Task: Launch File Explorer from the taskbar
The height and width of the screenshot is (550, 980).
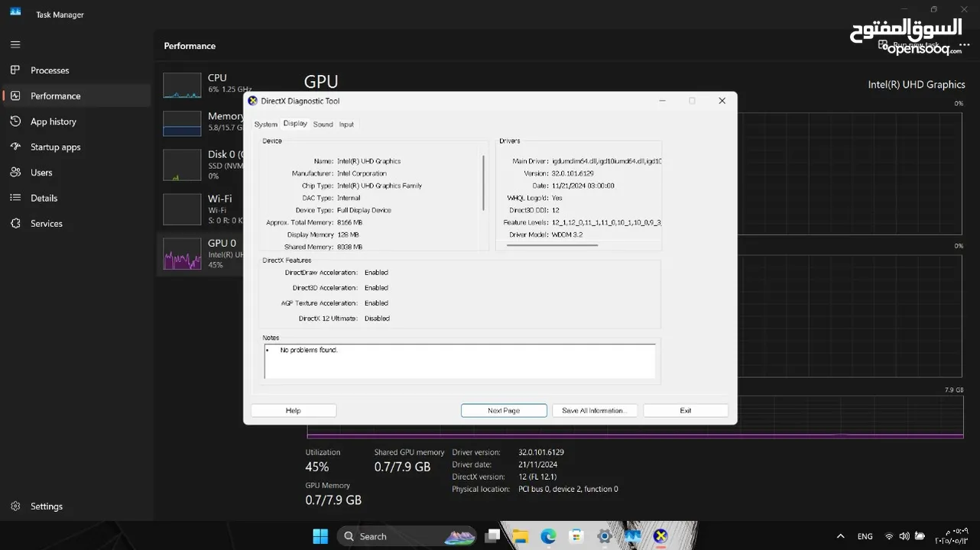Action: 521,536
